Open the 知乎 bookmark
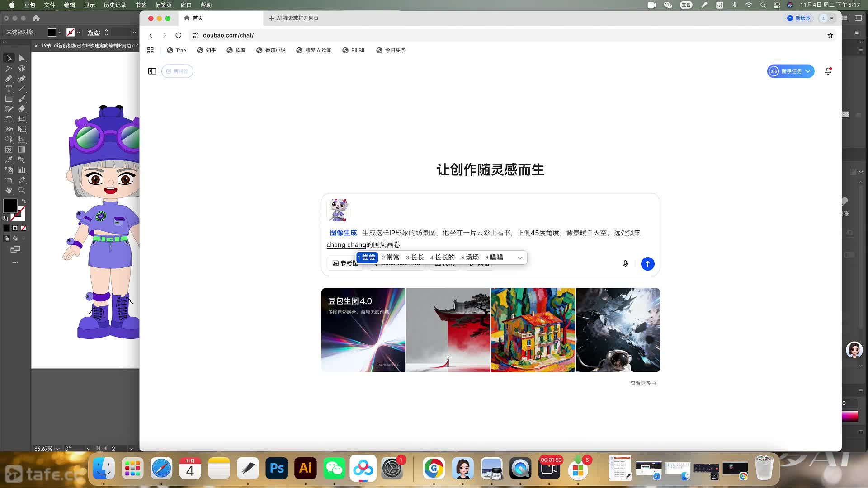Screen dimensions: 868x488 [207, 51]
